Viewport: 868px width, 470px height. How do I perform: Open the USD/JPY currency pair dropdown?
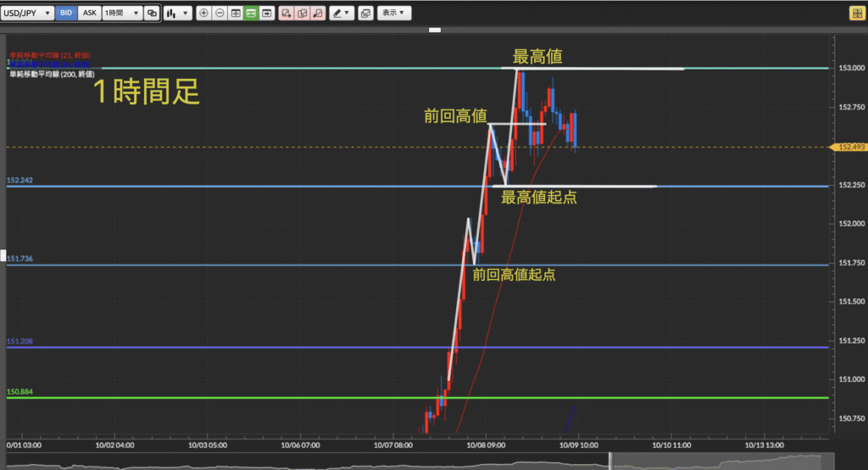tap(29, 14)
